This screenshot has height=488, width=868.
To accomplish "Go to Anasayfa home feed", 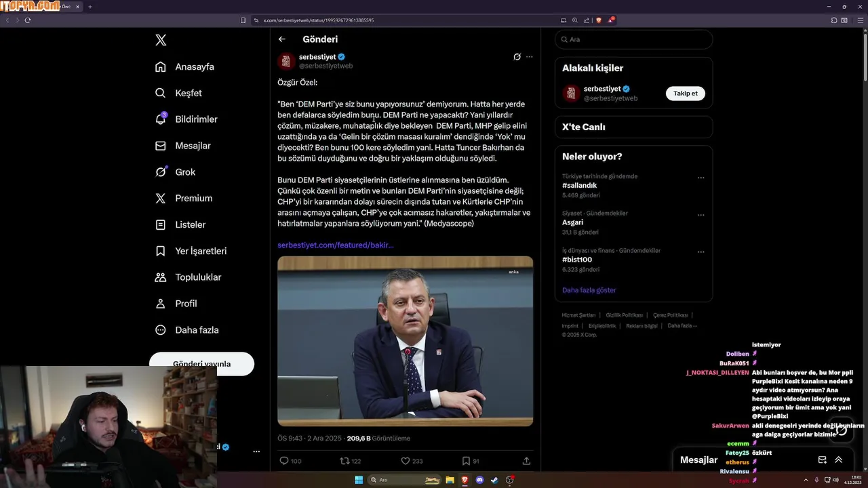I will click(184, 66).
